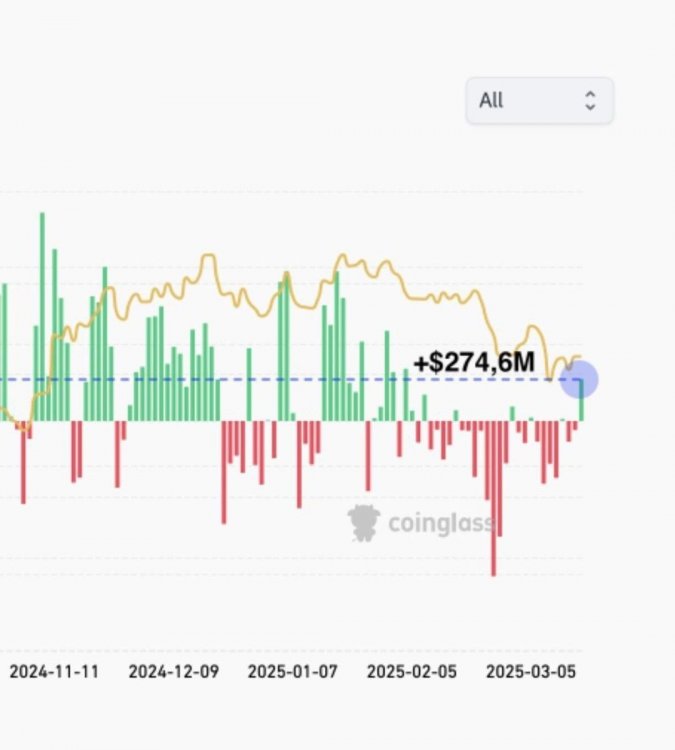Select the 2025-03-05 date label on the axis
The image size is (675, 750).
530,672
